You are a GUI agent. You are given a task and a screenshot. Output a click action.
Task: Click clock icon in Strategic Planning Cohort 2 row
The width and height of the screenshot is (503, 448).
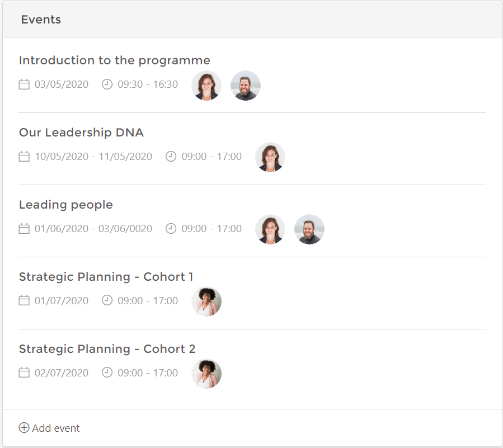click(x=107, y=372)
